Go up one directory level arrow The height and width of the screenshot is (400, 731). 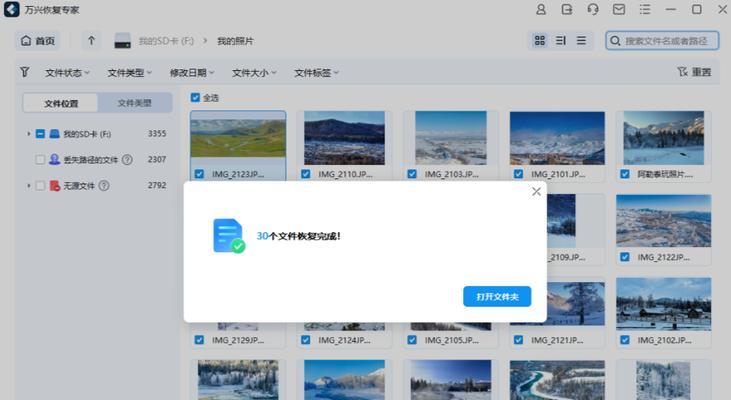tap(91, 41)
